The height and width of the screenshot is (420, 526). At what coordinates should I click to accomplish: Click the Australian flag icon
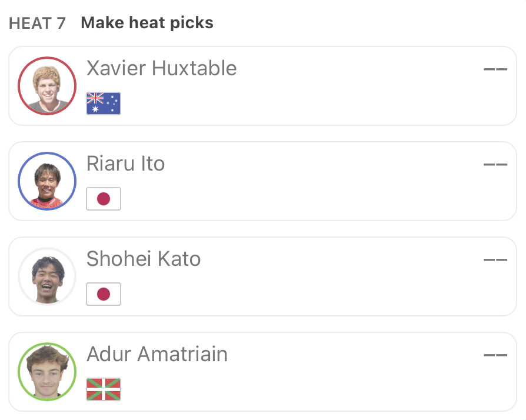pos(104,104)
